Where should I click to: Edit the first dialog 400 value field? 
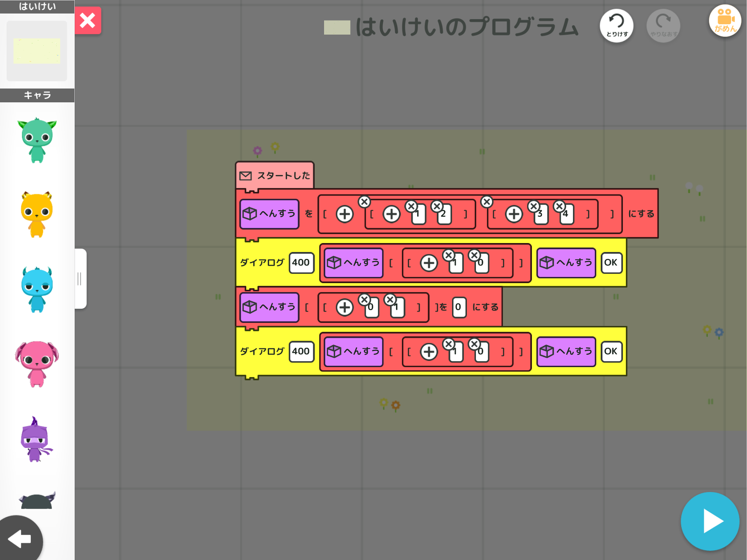coord(301,262)
